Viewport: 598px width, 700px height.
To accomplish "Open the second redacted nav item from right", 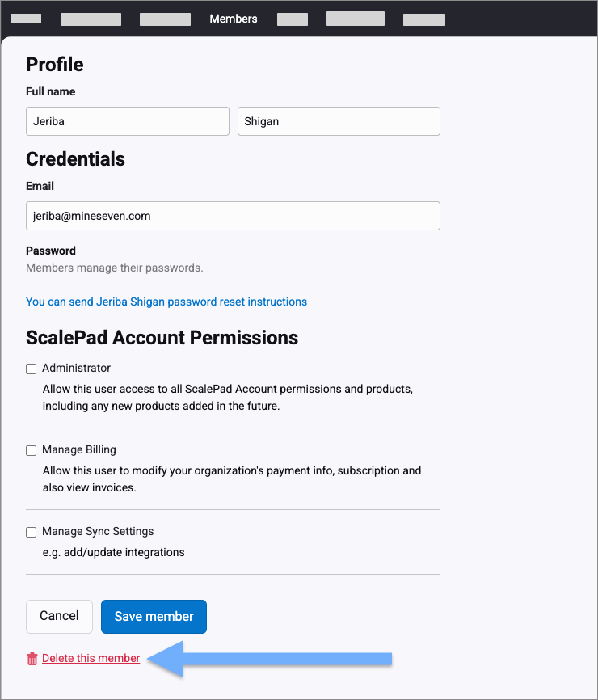I will pos(356,19).
